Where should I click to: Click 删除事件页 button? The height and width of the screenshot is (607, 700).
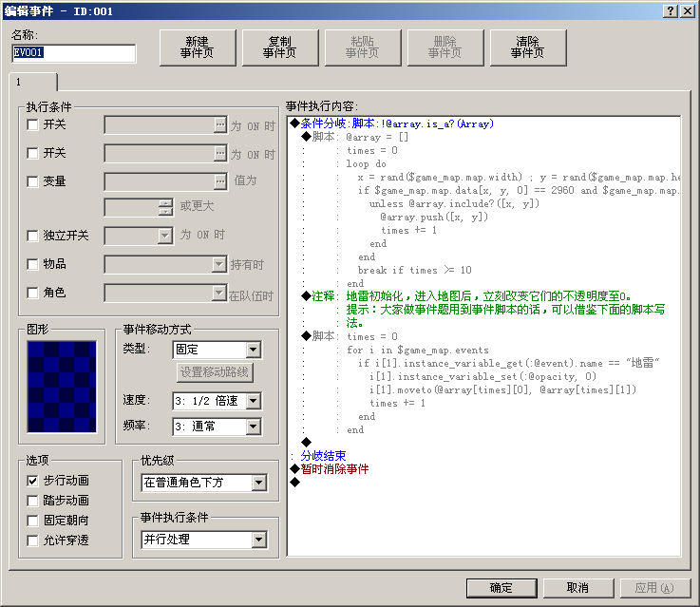tap(445, 47)
